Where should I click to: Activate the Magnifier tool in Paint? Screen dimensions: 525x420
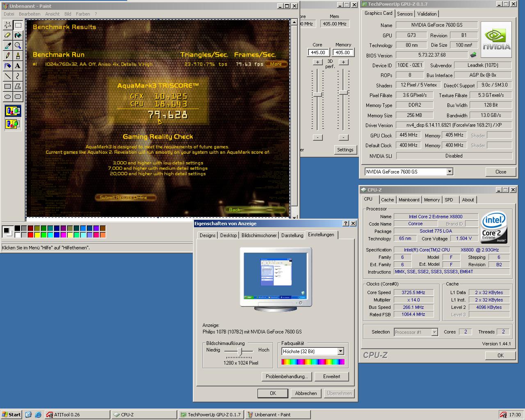point(18,46)
